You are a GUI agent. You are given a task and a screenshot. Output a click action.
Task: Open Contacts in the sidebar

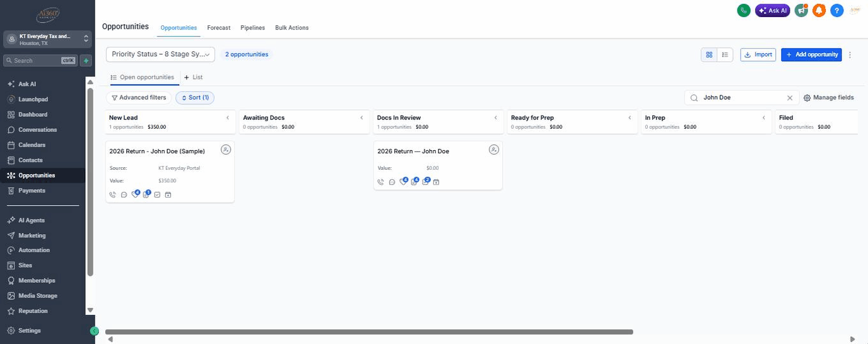(30, 160)
